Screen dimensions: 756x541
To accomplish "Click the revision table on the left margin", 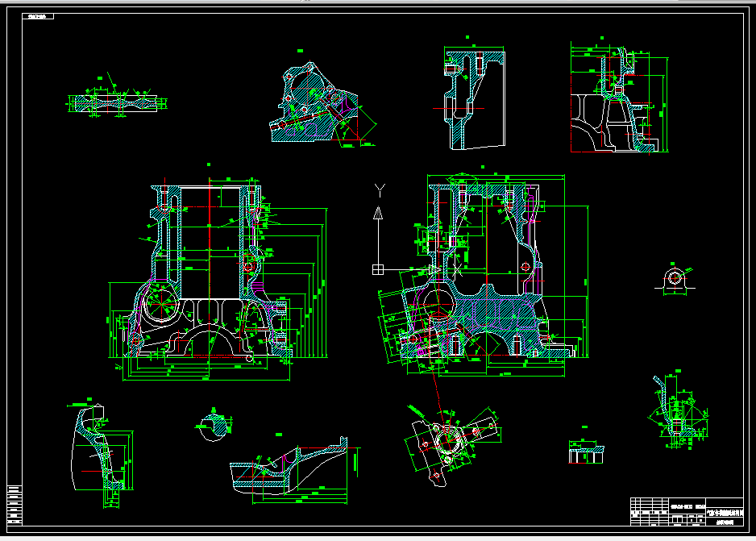I will coord(15,505).
